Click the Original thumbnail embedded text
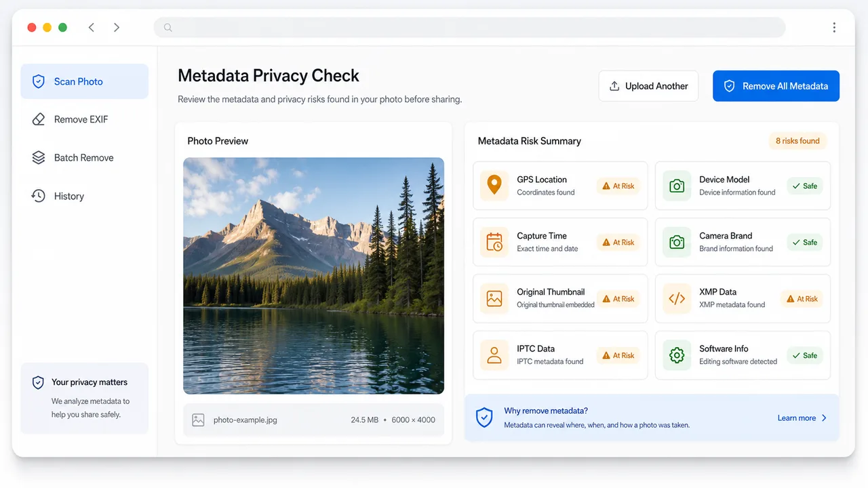The image size is (868, 488). (555, 305)
